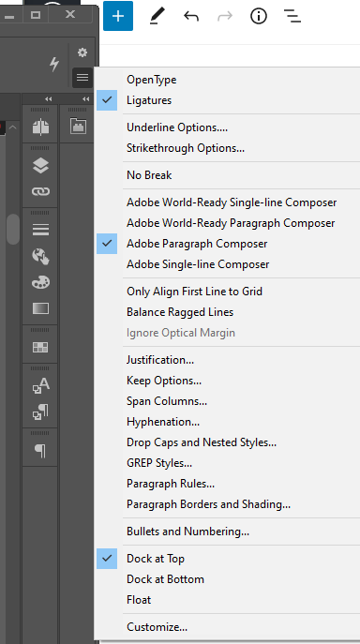
Task: Click the scrollbar up arrow
Action: click(13, 127)
